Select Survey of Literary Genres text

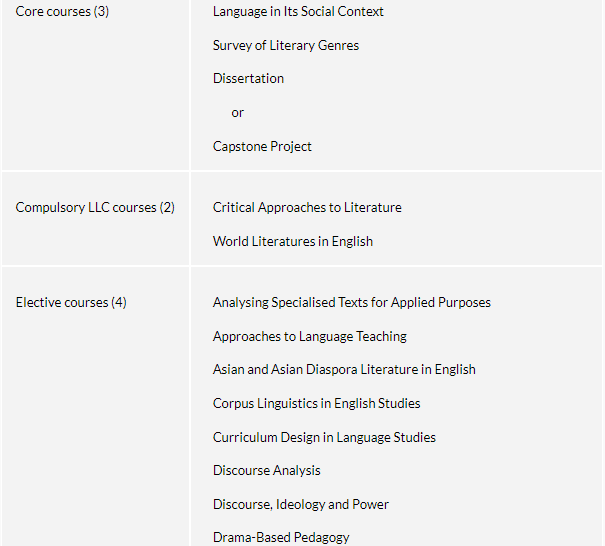click(x=286, y=46)
